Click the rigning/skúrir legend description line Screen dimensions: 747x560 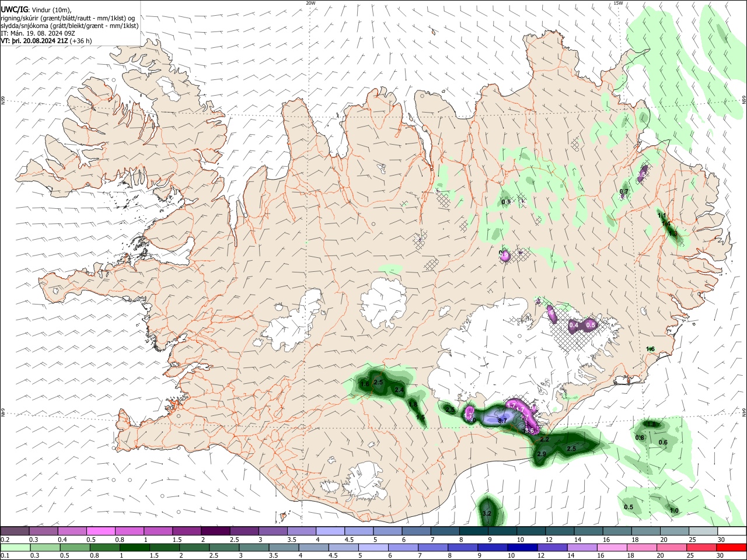[x=68, y=17]
